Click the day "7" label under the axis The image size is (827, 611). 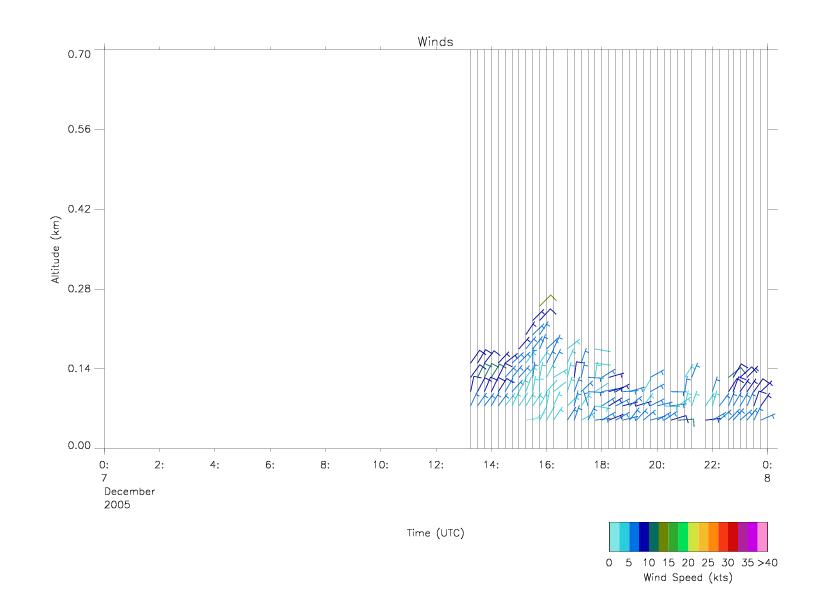click(104, 478)
